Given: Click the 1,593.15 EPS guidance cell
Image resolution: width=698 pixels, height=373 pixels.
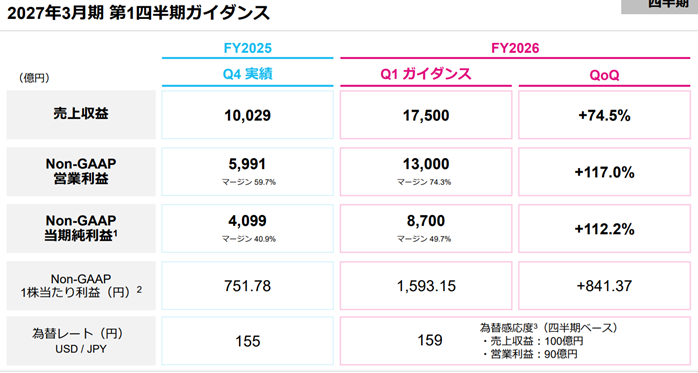Looking at the screenshot, I should pos(426,285).
